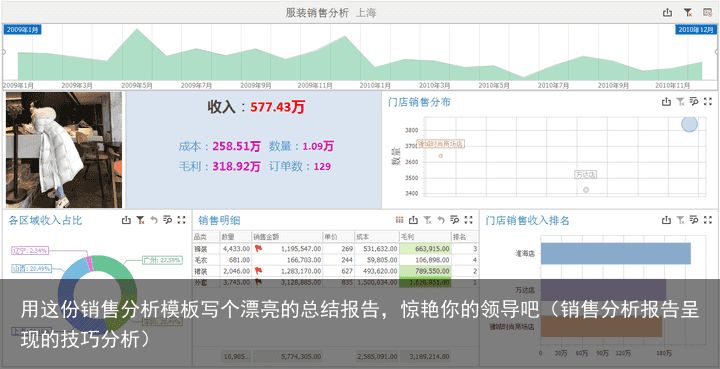The width and height of the screenshot is (720, 369).
Task: Click the rightmost icon in the top header
Action: coord(708,13)
